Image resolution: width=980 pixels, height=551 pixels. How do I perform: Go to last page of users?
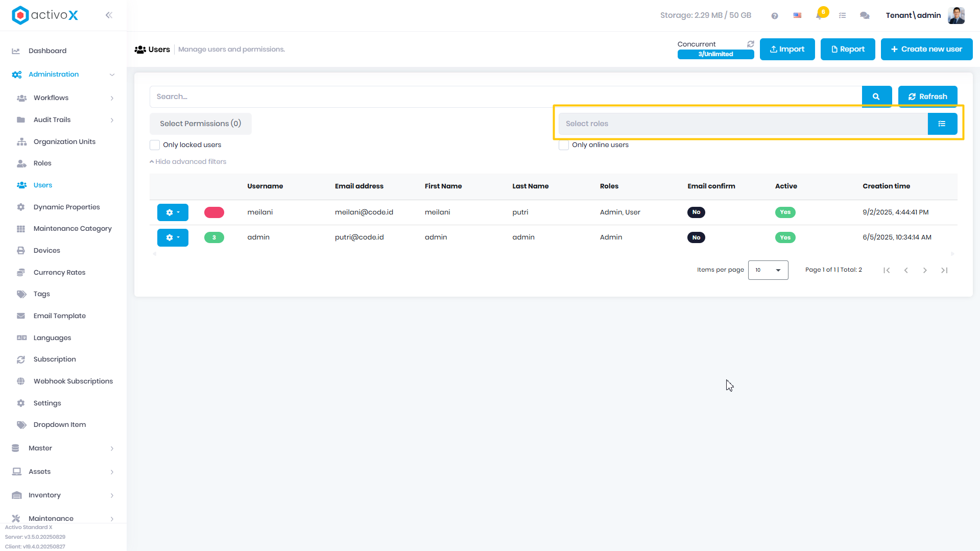tap(944, 270)
